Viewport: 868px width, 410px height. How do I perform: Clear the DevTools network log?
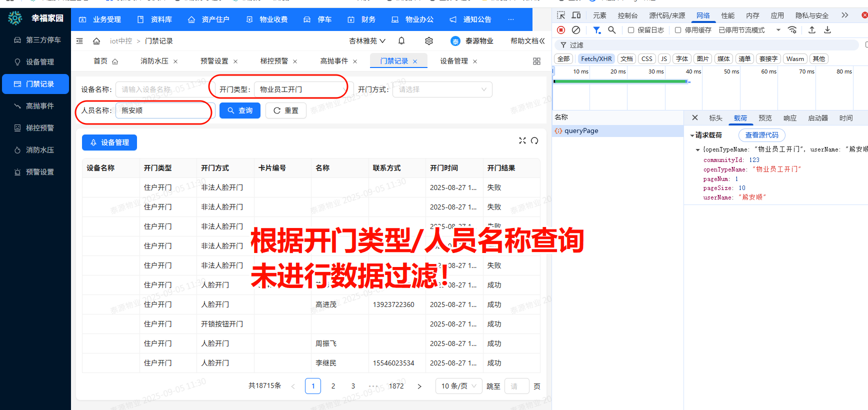[576, 30]
